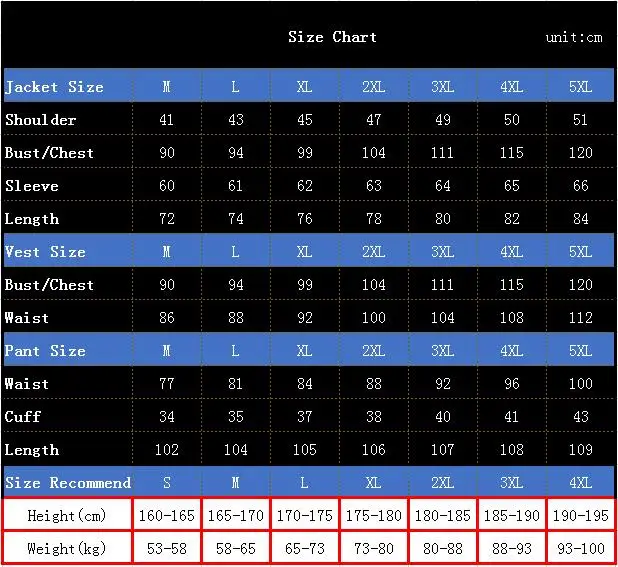Image resolution: width=618 pixels, height=567 pixels.
Task: Click weight range "53-58"
Action: coord(167,548)
